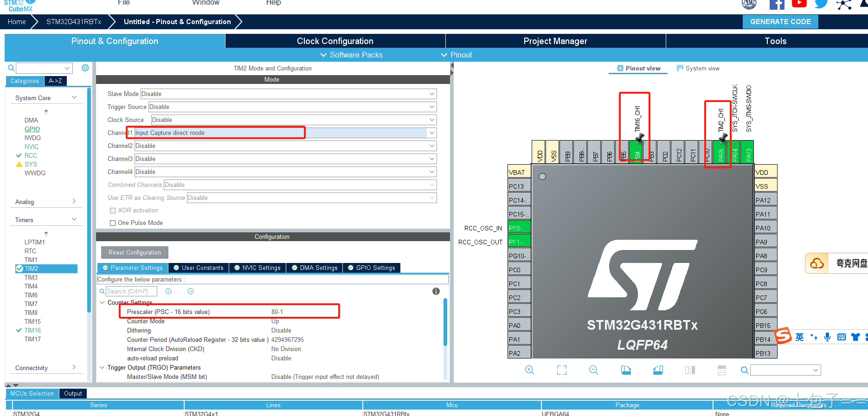Go to next parameter search result
The width and height of the screenshot is (868, 416).
(191, 291)
